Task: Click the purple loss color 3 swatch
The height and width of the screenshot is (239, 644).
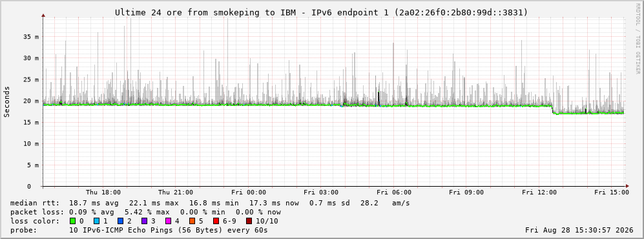Action: pyautogui.click(x=144, y=221)
